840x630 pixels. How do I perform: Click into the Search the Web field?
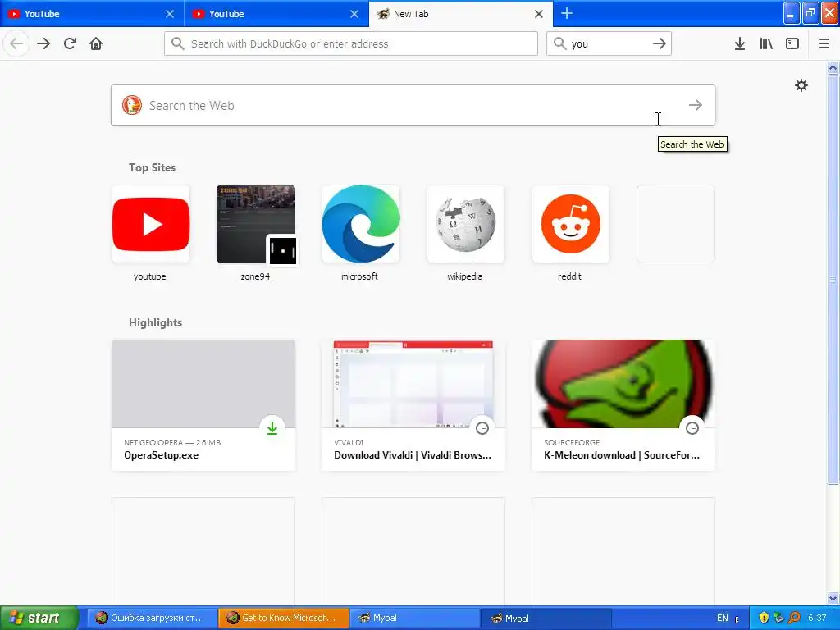click(413, 105)
